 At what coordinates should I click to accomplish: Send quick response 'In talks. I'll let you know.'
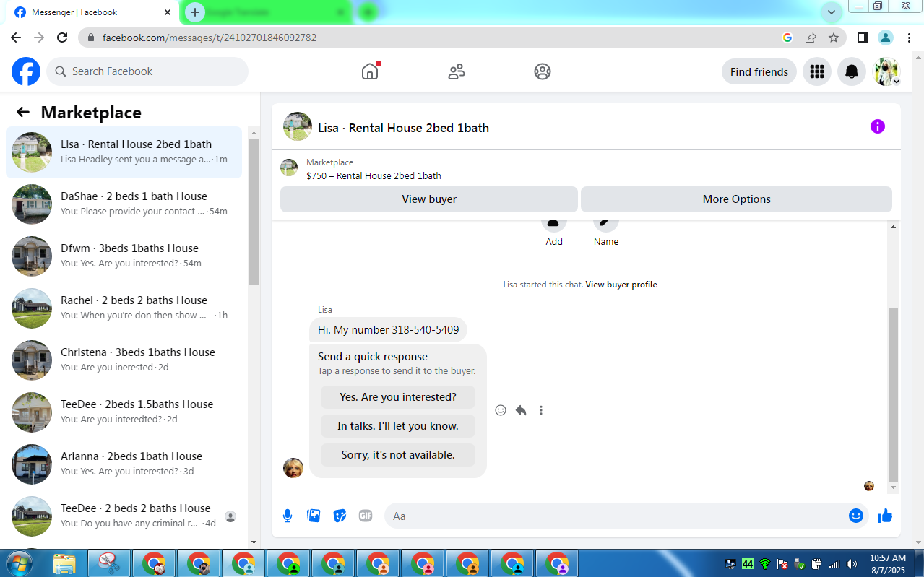click(x=398, y=426)
